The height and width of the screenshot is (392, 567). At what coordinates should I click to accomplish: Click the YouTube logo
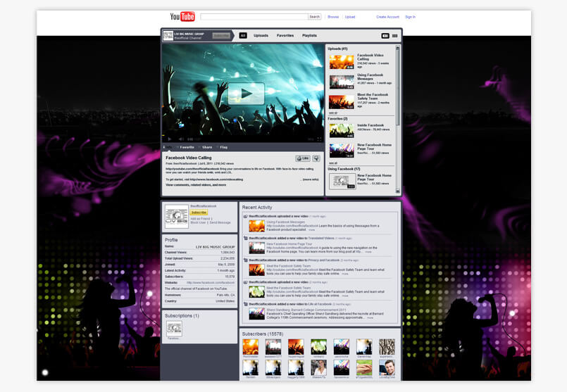(182, 17)
